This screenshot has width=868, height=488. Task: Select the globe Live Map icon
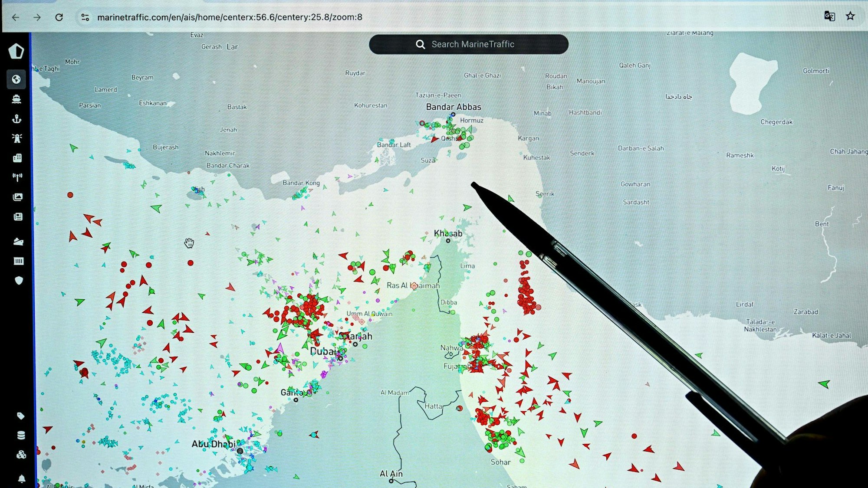[x=16, y=79]
